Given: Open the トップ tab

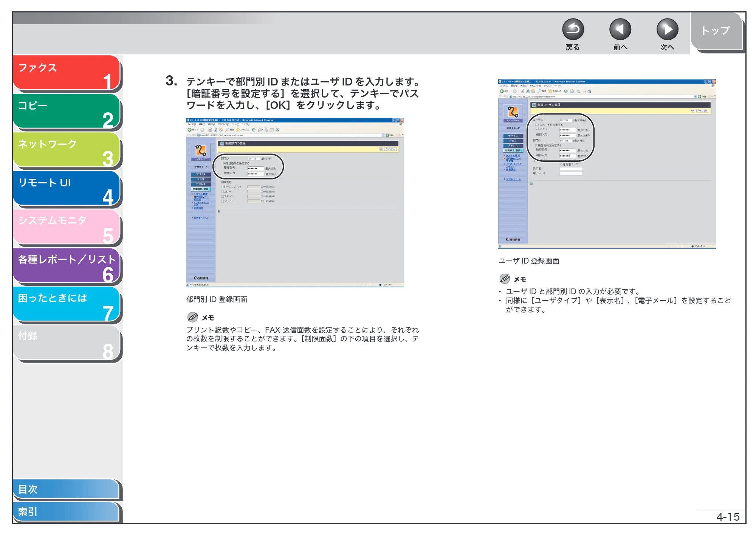Looking at the screenshot, I should pos(717,31).
